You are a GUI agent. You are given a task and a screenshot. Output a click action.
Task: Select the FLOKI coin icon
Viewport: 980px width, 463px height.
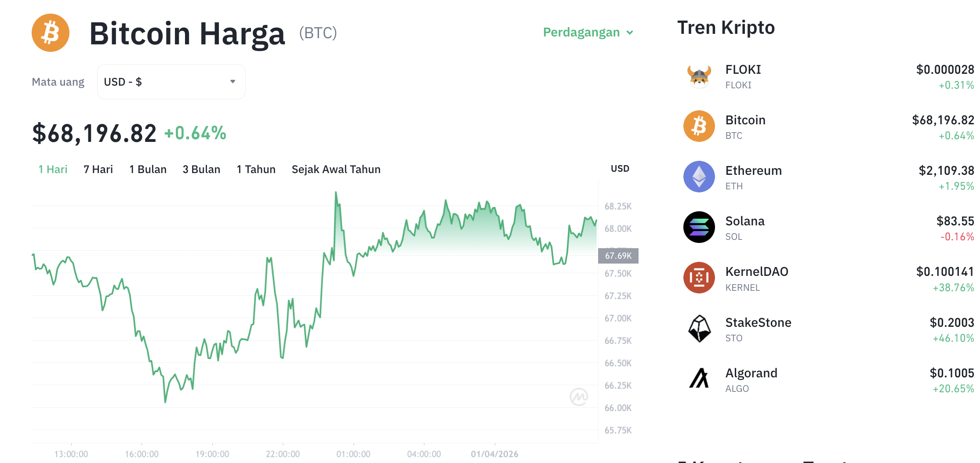coord(699,76)
